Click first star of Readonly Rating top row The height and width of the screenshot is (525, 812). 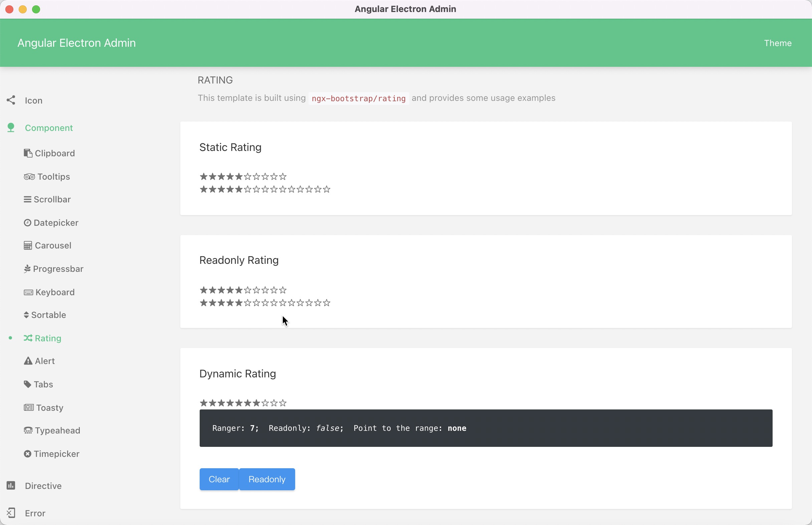click(204, 290)
